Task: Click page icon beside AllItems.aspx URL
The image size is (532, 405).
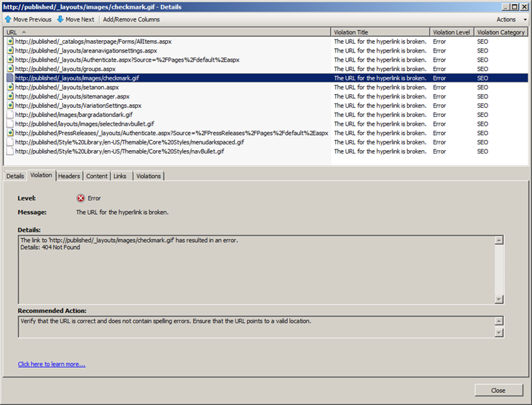Action: pos(10,42)
